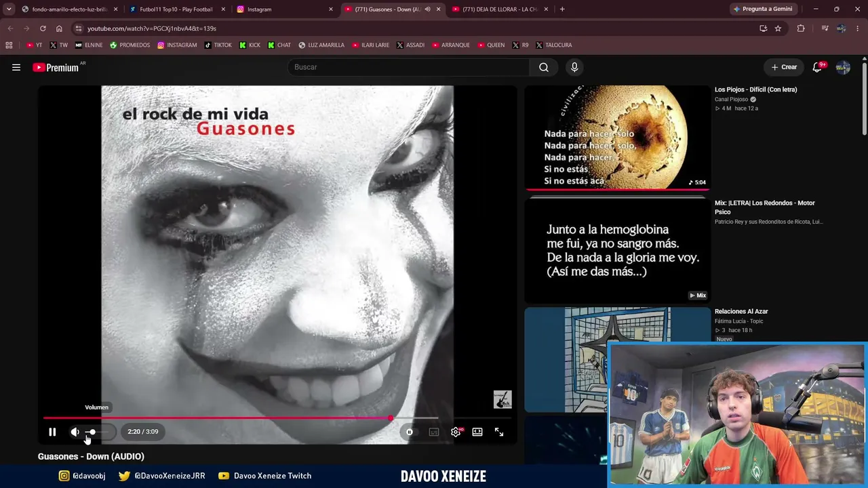Image resolution: width=868 pixels, height=488 pixels.
Task: Switch to the fondo-amarillo-efecto-luz tab
Action: pos(70,9)
